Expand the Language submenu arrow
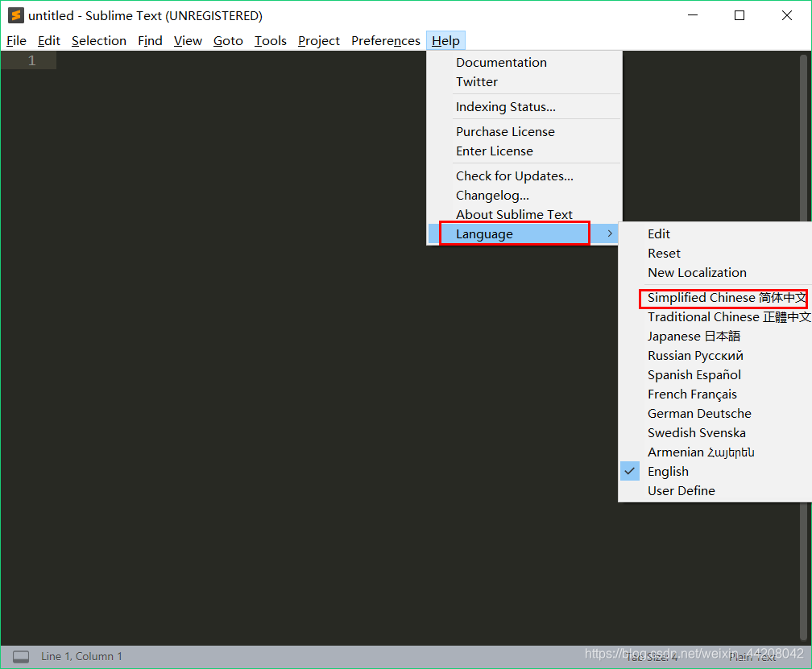This screenshot has height=669, width=812. pos(610,233)
